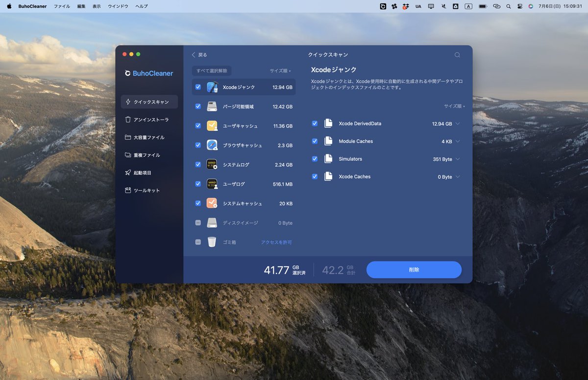588x380 pixels.
Task: Go back with the 戻る button
Action: (x=199, y=55)
